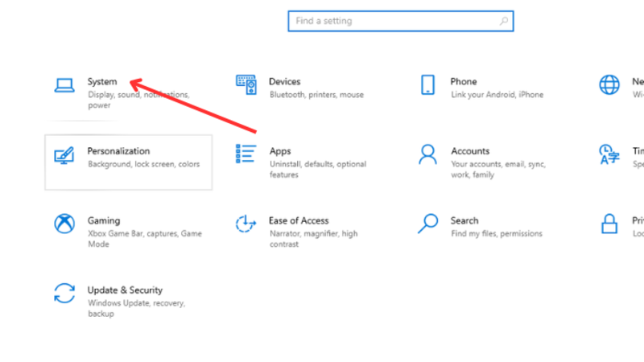Image resolution: width=644 pixels, height=362 pixels.
Task: Open the Phone icon
Action: [427, 84]
